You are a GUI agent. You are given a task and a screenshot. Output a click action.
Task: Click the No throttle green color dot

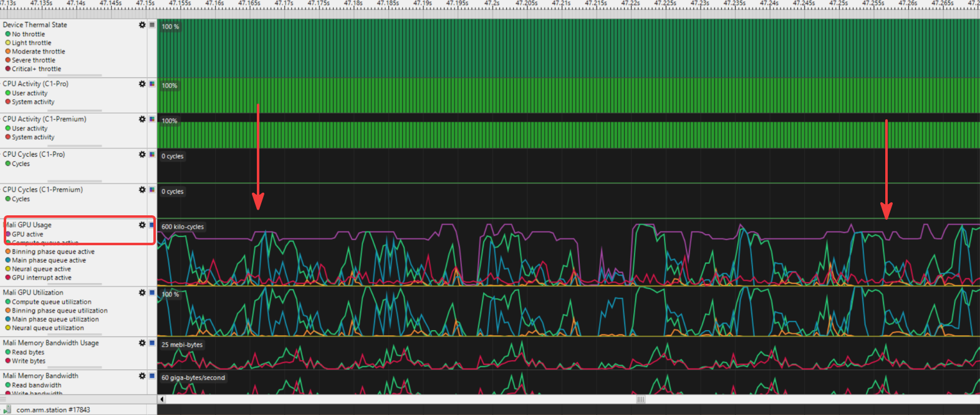(8, 34)
